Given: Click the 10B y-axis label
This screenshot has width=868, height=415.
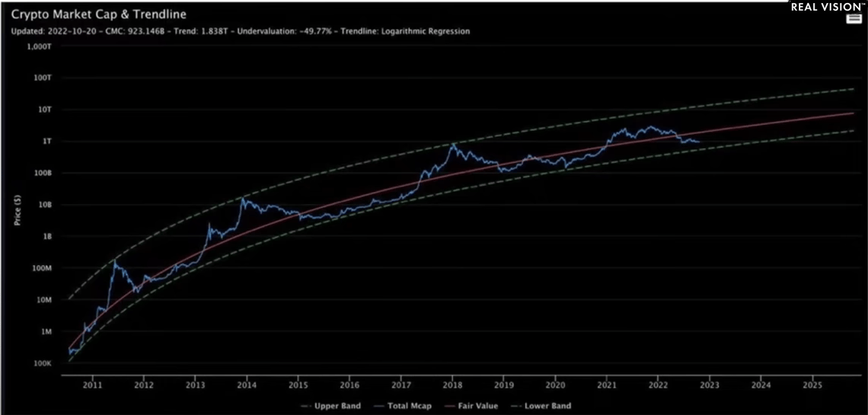Looking at the screenshot, I should (x=43, y=205).
